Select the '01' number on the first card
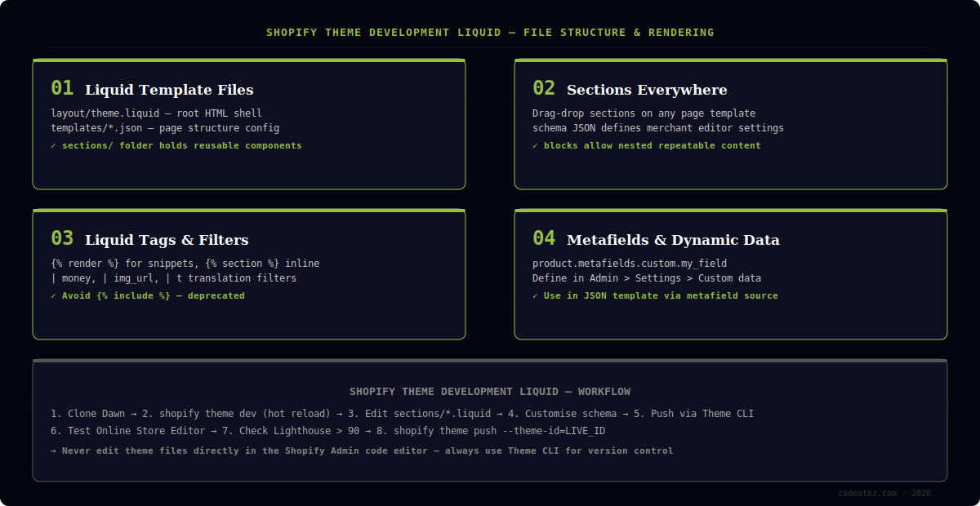Image resolution: width=980 pixels, height=506 pixels. tap(62, 88)
